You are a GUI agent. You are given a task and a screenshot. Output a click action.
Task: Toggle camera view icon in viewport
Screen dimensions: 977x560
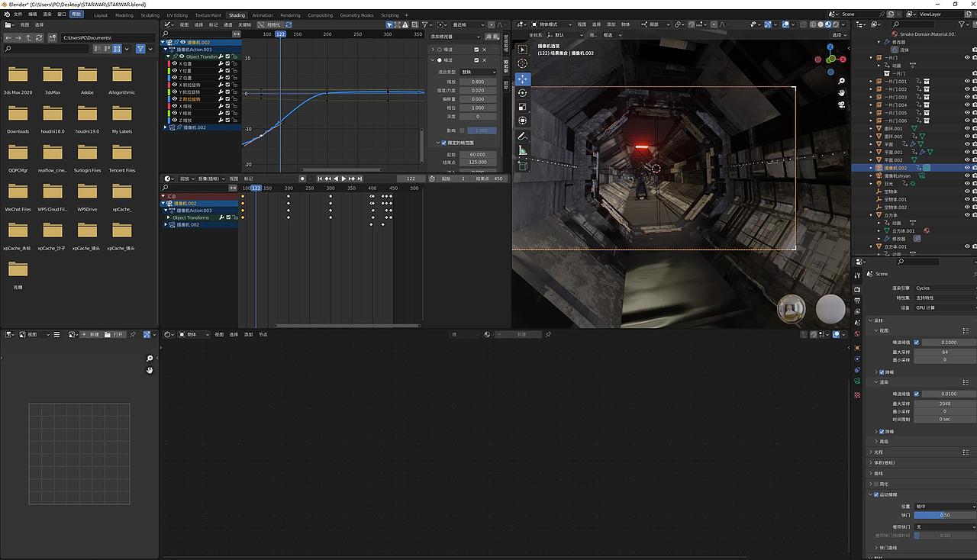coord(841,105)
